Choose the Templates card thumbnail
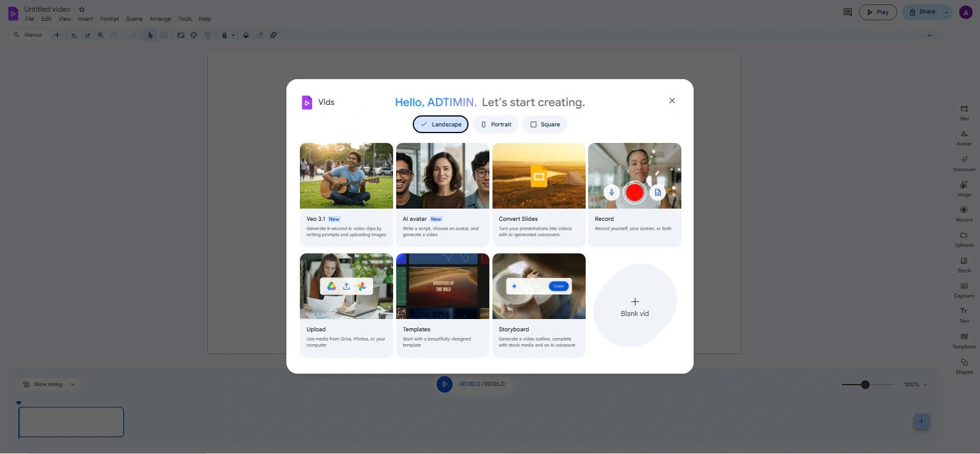 (442, 287)
